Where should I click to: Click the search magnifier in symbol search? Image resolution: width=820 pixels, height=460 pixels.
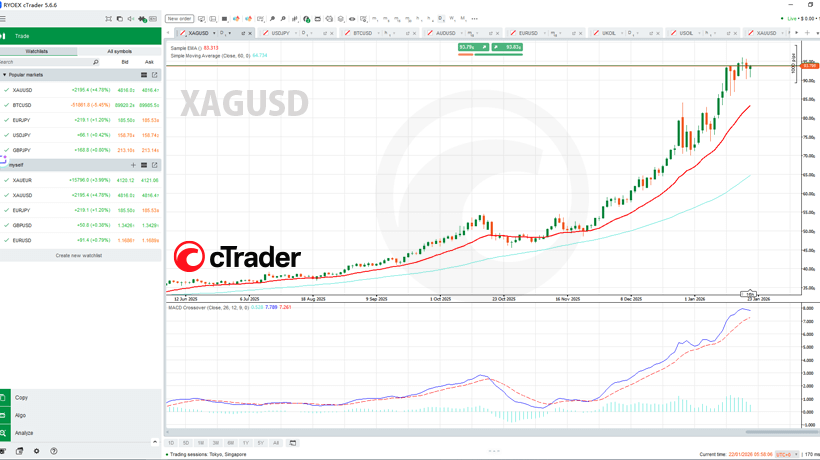click(x=96, y=62)
